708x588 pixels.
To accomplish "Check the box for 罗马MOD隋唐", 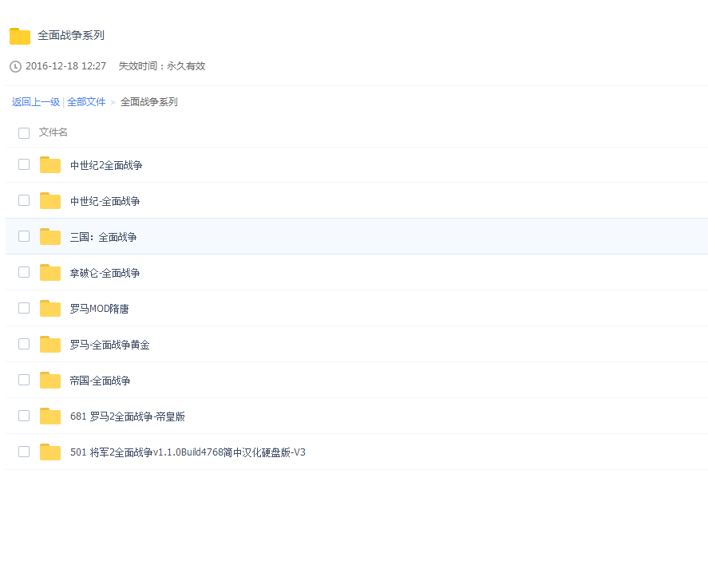I will [x=24, y=308].
